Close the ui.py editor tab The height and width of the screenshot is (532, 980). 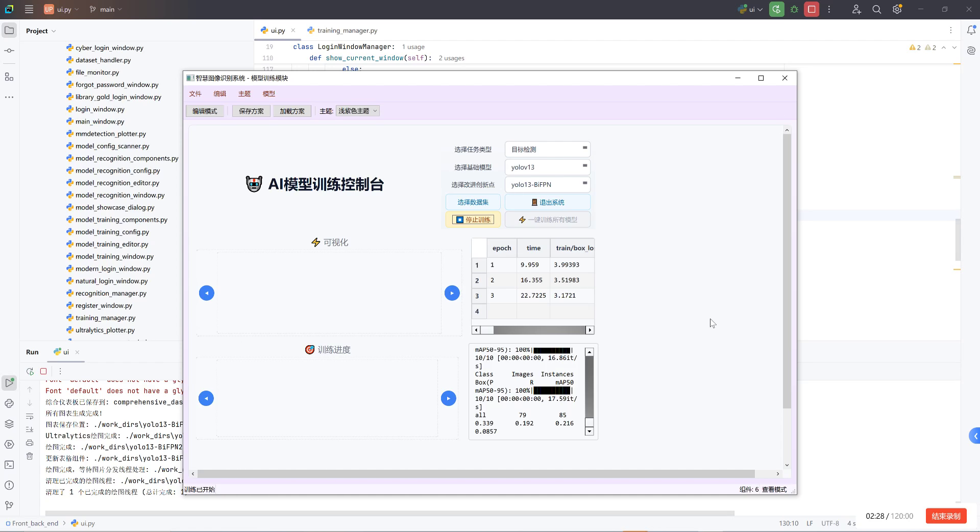293,31
